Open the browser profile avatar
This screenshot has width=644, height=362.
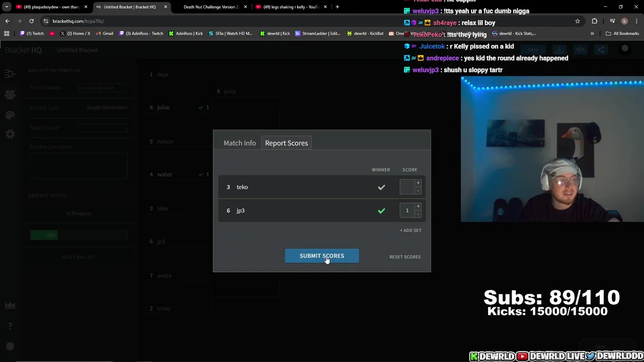[x=624, y=21]
